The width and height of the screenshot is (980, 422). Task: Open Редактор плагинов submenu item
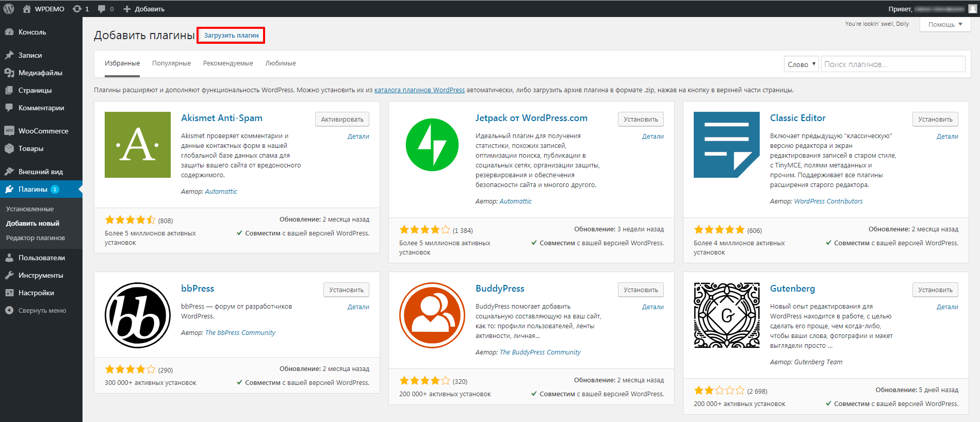[x=36, y=238]
